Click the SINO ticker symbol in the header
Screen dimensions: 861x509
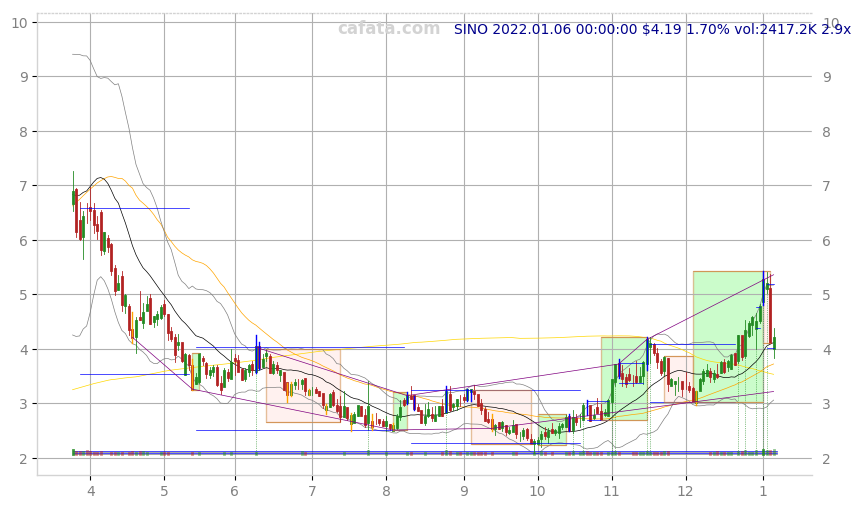coord(471,29)
